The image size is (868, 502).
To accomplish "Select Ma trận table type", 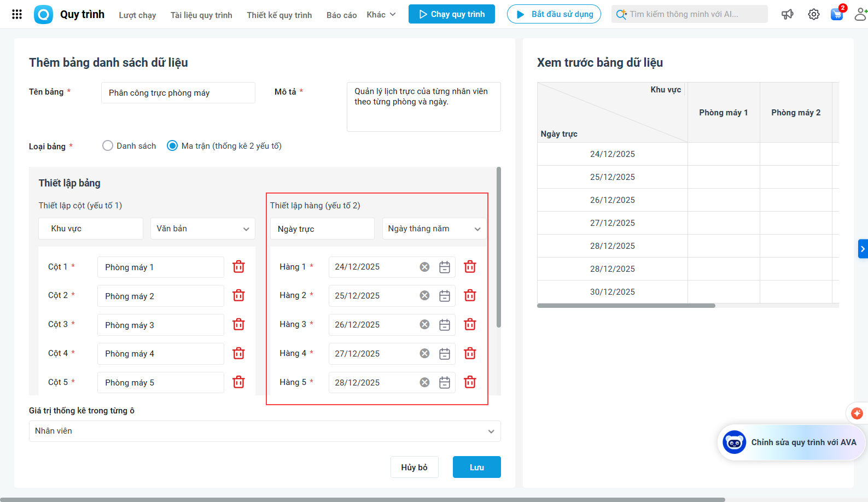I will [x=172, y=146].
